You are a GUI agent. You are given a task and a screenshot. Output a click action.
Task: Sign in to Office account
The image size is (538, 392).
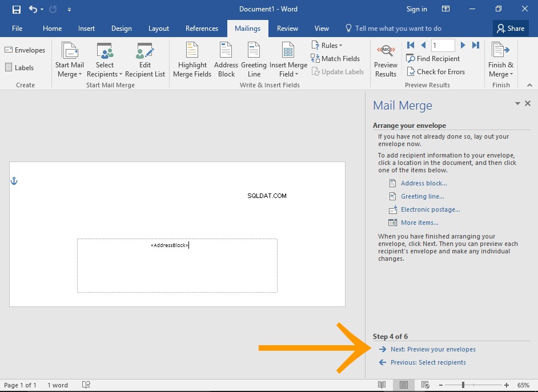pos(416,9)
